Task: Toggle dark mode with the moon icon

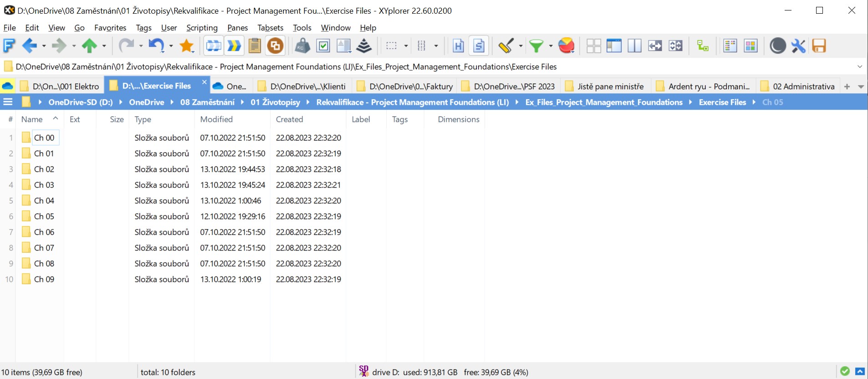Action: point(778,46)
